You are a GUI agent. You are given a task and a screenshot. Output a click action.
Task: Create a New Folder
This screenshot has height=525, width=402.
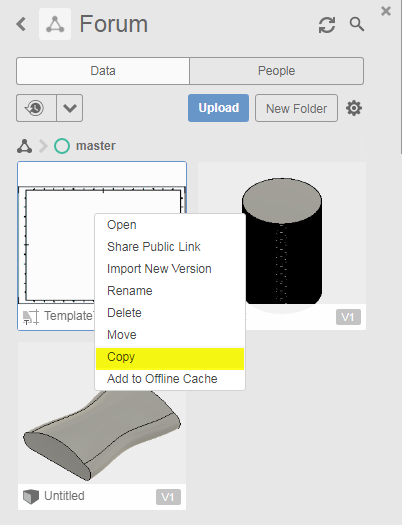pos(296,108)
